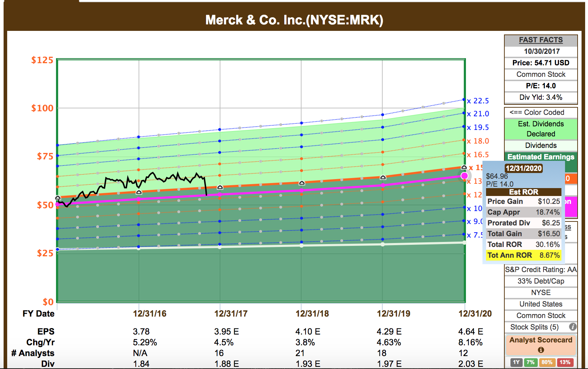
Task: Toggle the Est. Dividends Declared legend
Action: [541, 129]
